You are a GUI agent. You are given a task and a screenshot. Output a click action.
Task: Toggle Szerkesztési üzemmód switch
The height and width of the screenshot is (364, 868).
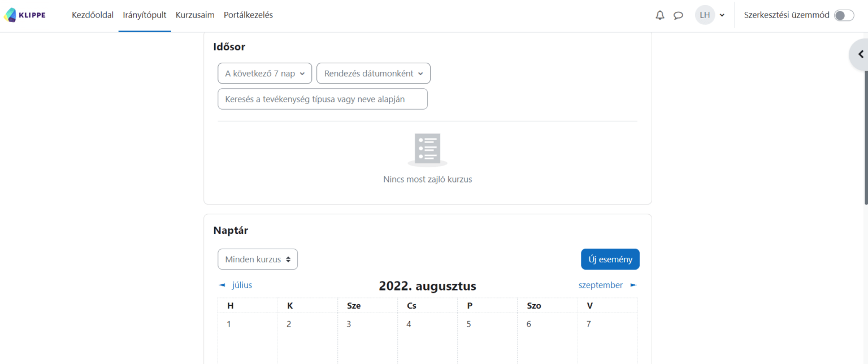point(844,15)
